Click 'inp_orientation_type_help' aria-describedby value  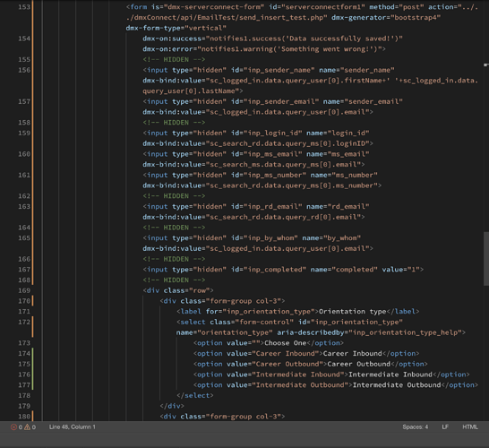(405, 333)
